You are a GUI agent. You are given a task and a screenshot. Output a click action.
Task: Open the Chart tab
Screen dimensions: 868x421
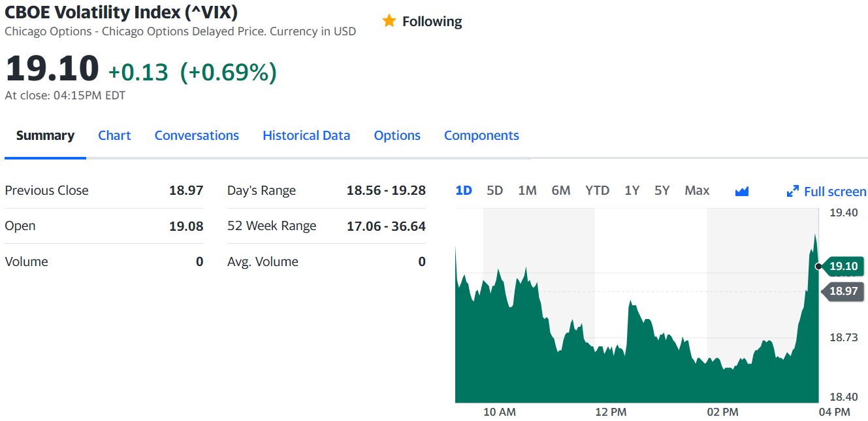[x=114, y=135]
